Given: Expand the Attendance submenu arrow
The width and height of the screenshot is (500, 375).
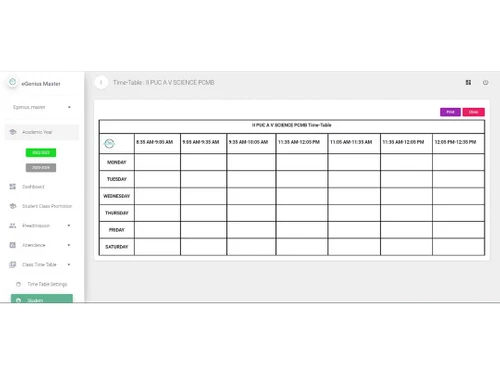Looking at the screenshot, I should click(x=69, y=245).
